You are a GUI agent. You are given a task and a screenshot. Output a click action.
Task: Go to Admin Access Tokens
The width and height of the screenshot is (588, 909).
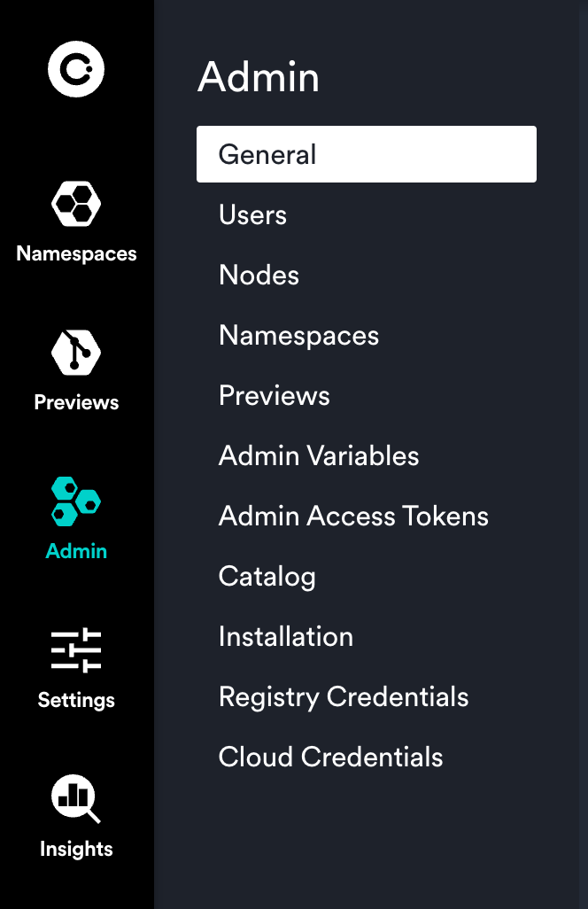[353, 516]
